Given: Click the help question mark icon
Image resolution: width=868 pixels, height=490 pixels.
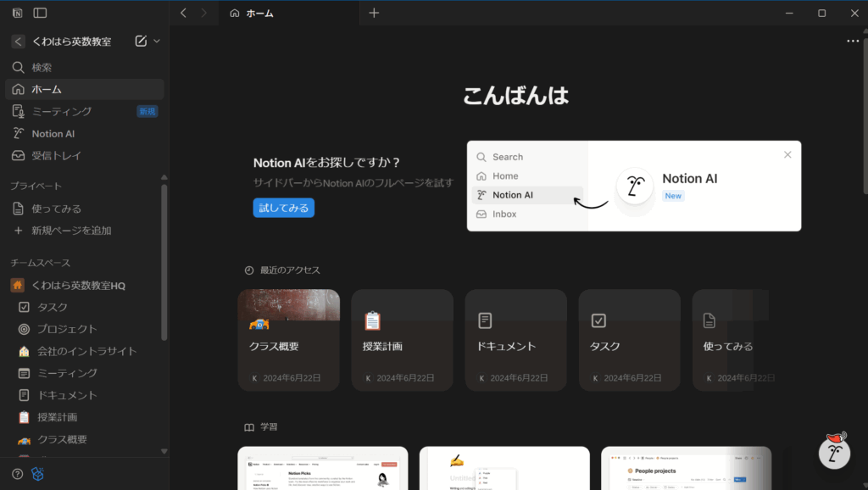Looking at the screenshot, I should pos(17,474).
